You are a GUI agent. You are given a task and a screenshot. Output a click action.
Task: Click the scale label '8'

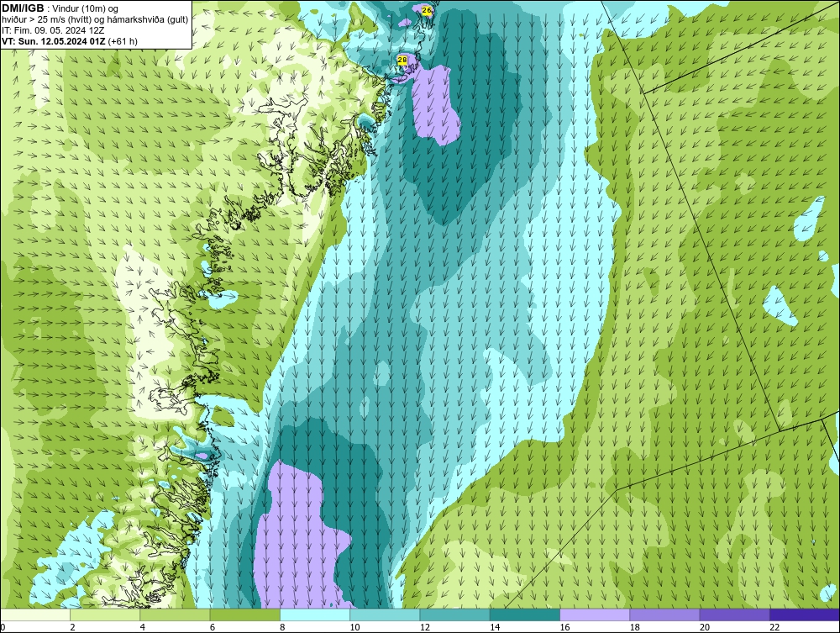click(282, 628)
